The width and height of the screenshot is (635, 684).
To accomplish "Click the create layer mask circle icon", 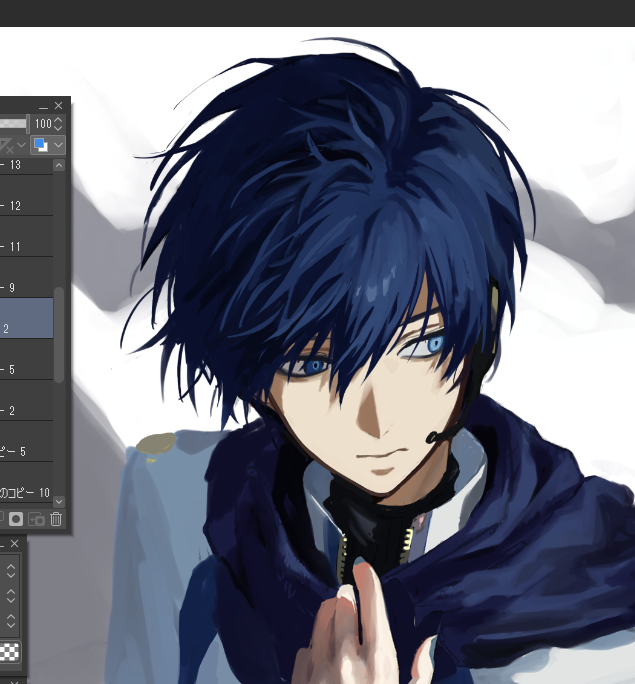I will tap(16, 519).
